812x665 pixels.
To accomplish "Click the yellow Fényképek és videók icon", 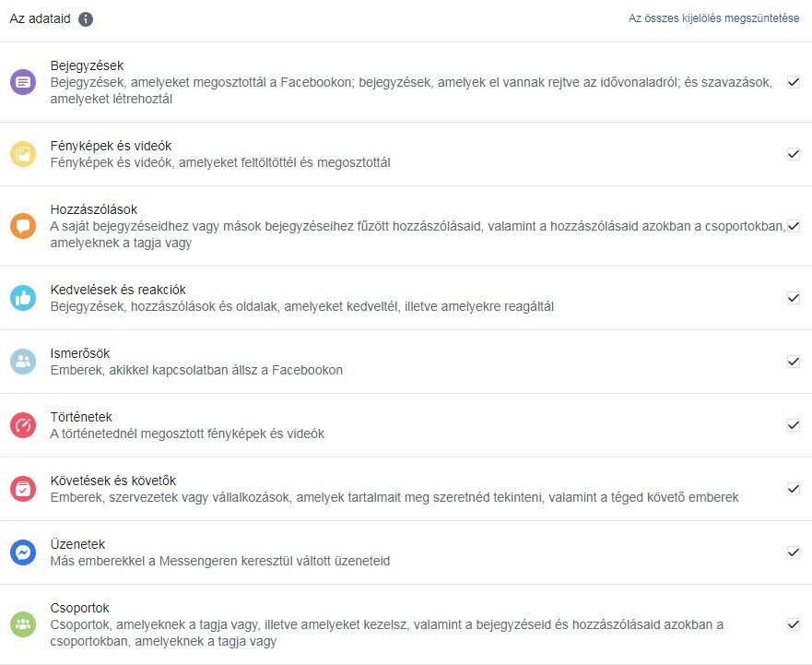I will [22, 154].
